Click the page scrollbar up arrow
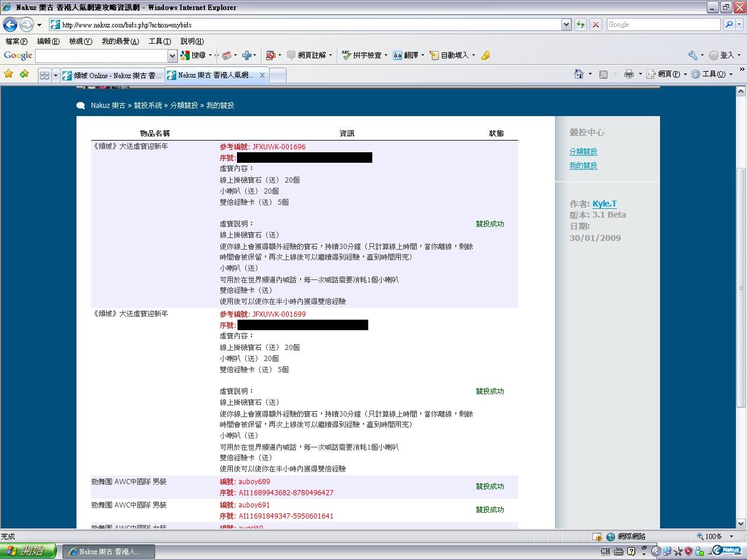 pyautogui.click(x=741, y=92)
